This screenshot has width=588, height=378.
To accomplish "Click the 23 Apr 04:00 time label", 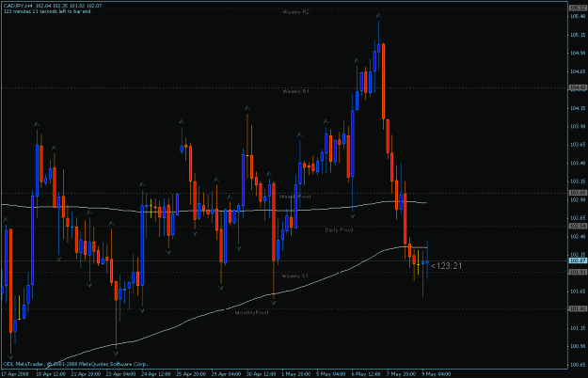I will point(120,374).
